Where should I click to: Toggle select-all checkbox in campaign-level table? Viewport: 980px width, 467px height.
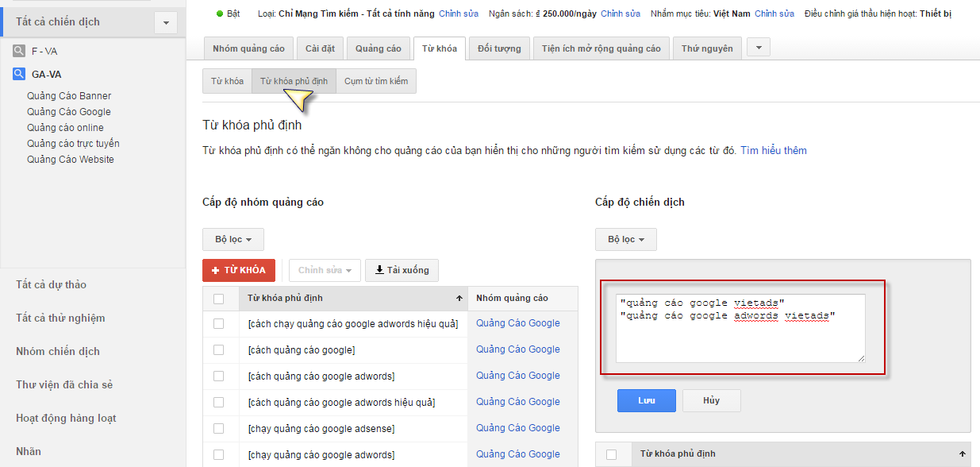click(x=612, y=454)
